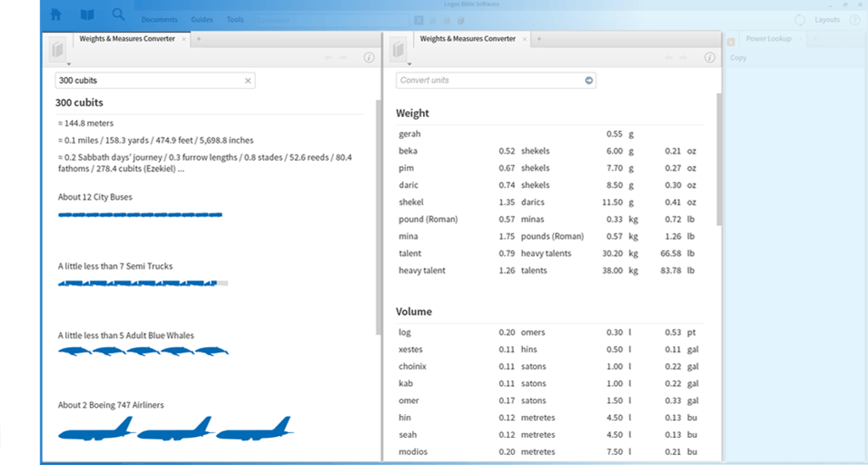
Task: Click the 'kab' volume row
Action: pyautogui.click(x=549, y=384)
